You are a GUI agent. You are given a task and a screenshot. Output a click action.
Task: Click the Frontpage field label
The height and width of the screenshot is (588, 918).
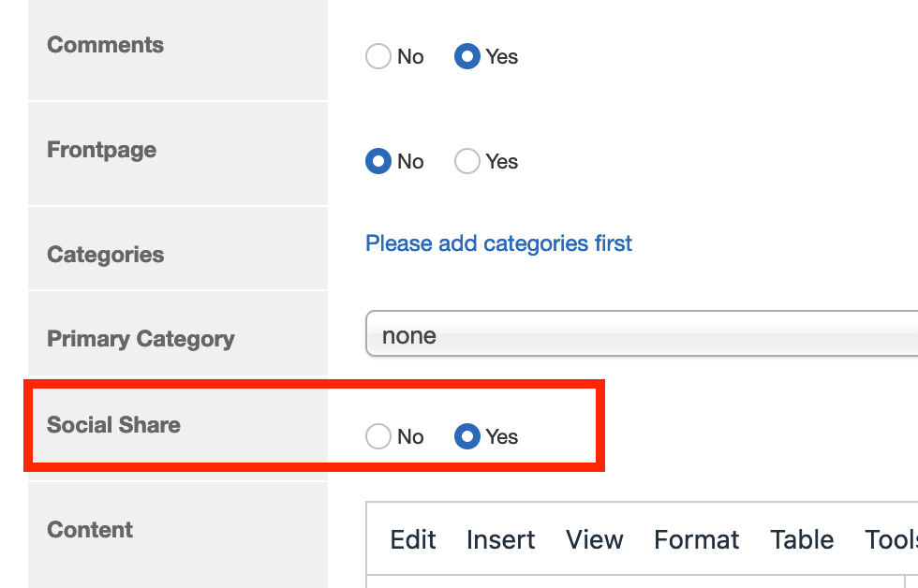tap(102, 150)
